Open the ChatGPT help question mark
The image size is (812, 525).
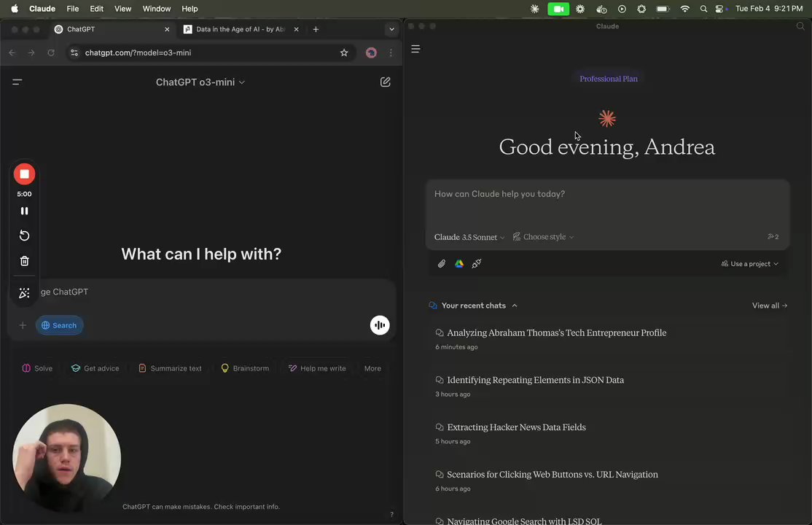coord(391,514)
